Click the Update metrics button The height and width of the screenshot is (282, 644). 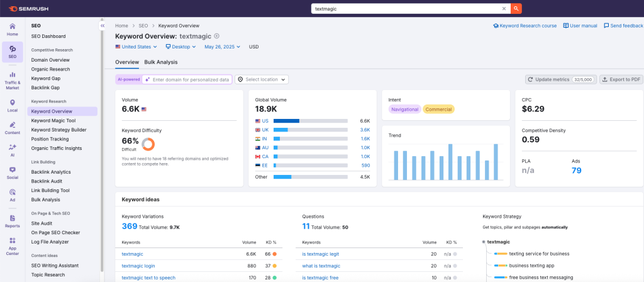pyautogui.click(x=560, y=79)
